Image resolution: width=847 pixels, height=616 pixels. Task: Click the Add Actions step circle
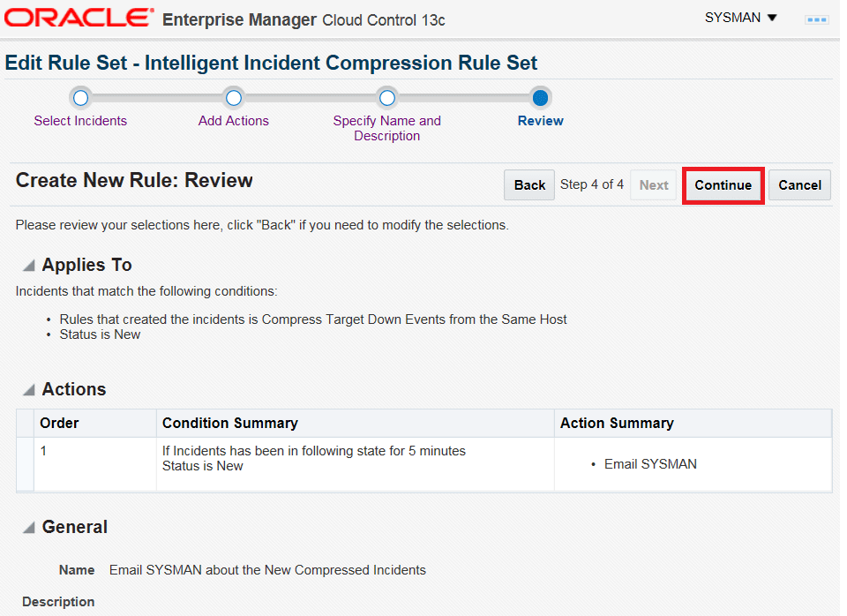tap(233, 98)
